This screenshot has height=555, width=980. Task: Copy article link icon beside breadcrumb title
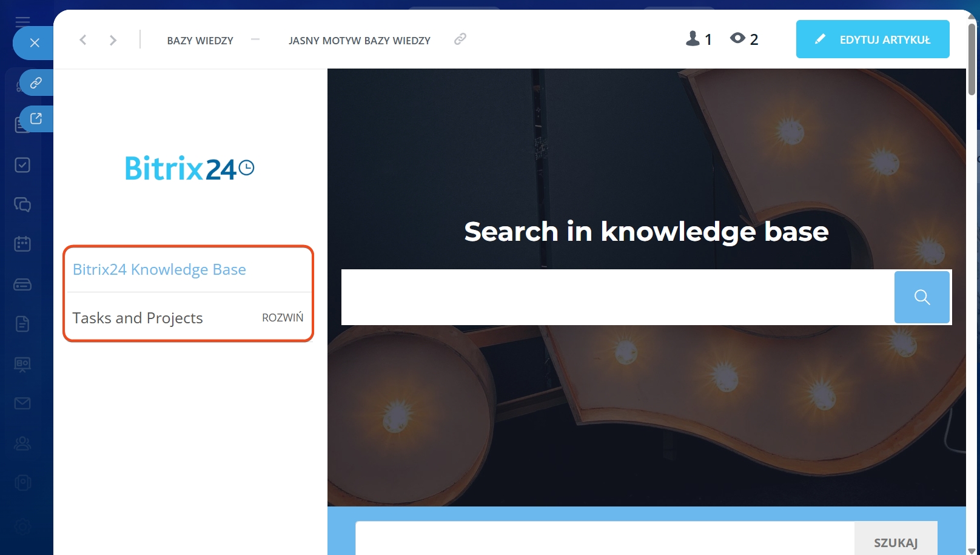460,39
